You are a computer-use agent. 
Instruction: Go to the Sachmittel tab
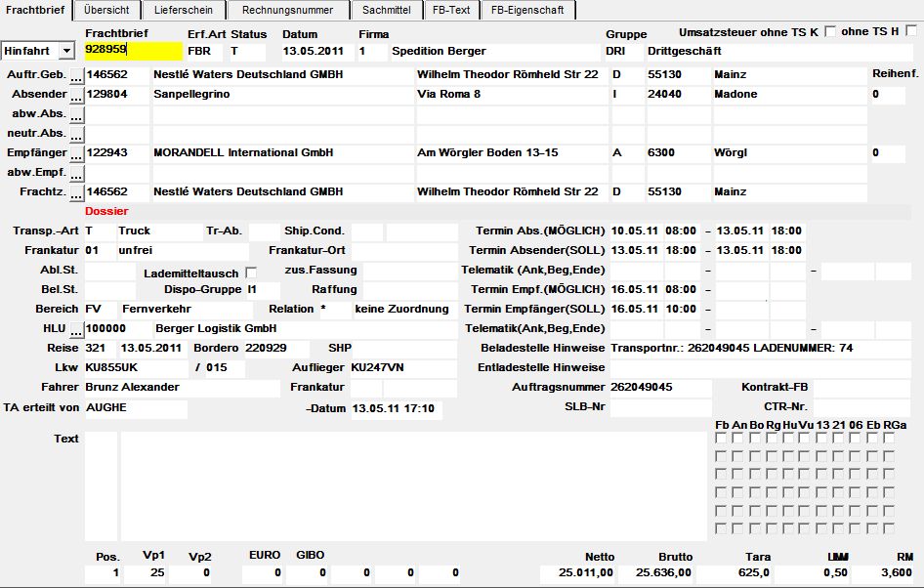tap(387, 10)
